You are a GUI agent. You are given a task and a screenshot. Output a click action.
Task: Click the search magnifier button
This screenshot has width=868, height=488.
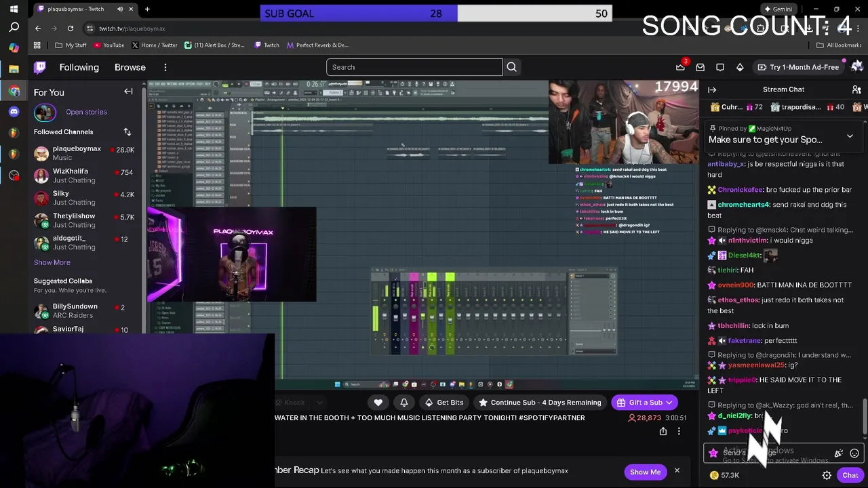tap(512, 67)
